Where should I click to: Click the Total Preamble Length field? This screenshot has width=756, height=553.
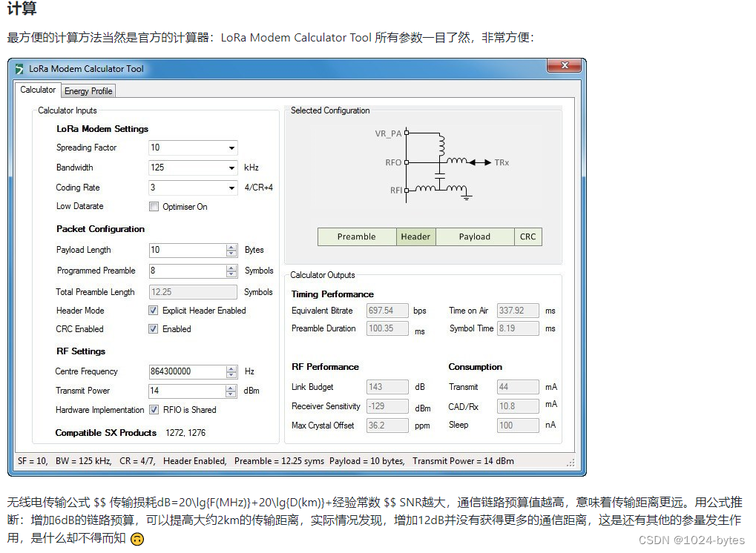pos(193,292)
